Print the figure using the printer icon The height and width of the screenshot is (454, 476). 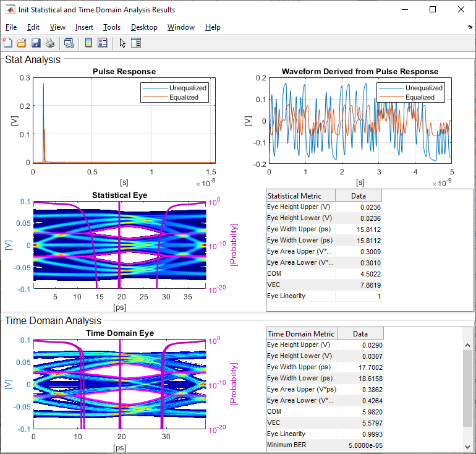[49, 43]
